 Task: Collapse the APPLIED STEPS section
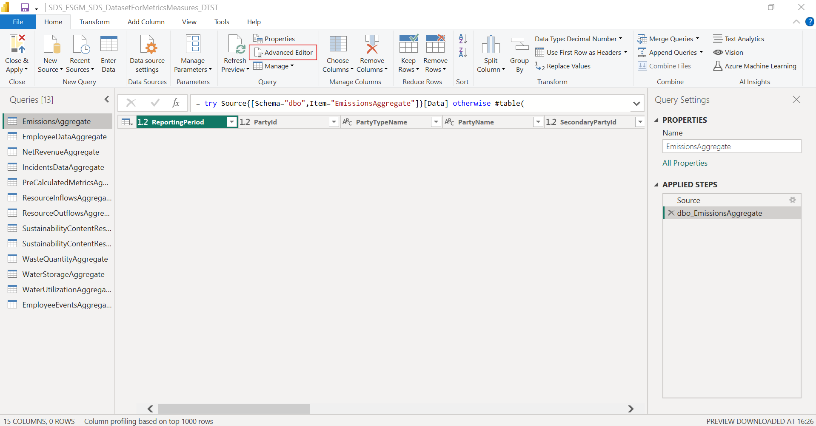656,185
